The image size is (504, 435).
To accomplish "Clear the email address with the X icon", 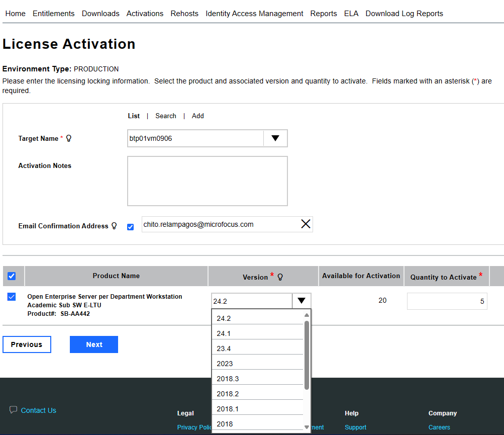I will 306,224.
